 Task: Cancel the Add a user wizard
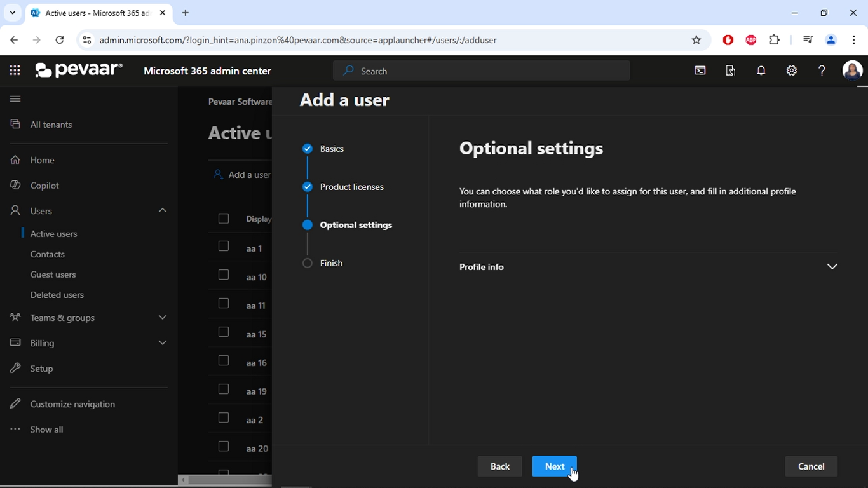811,466
